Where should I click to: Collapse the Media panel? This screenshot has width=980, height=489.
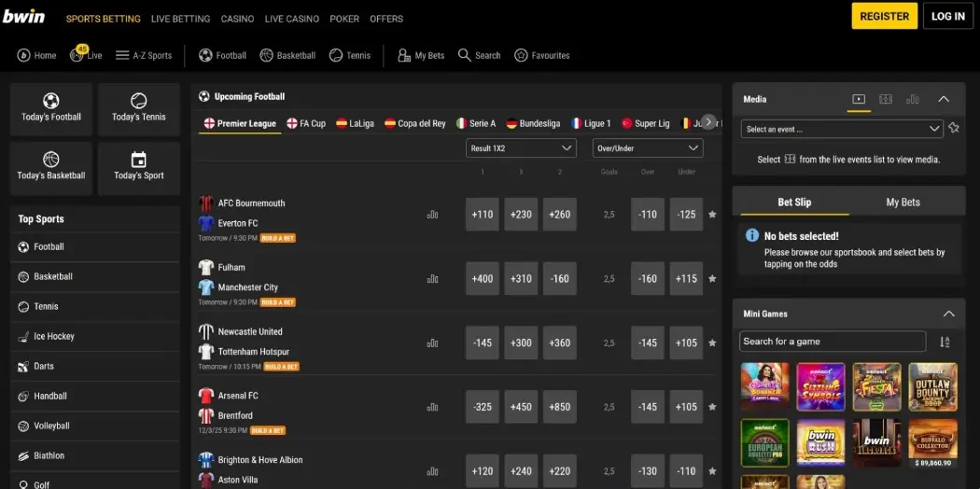[x=944, y=99]
